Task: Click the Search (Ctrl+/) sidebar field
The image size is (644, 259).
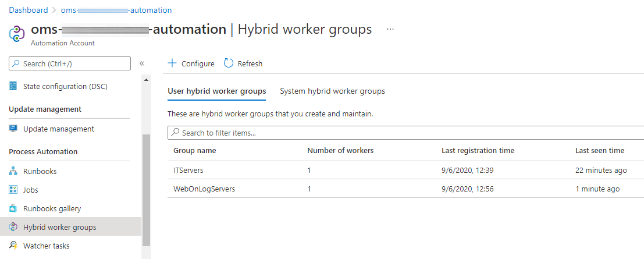Action: pos(70,63)
